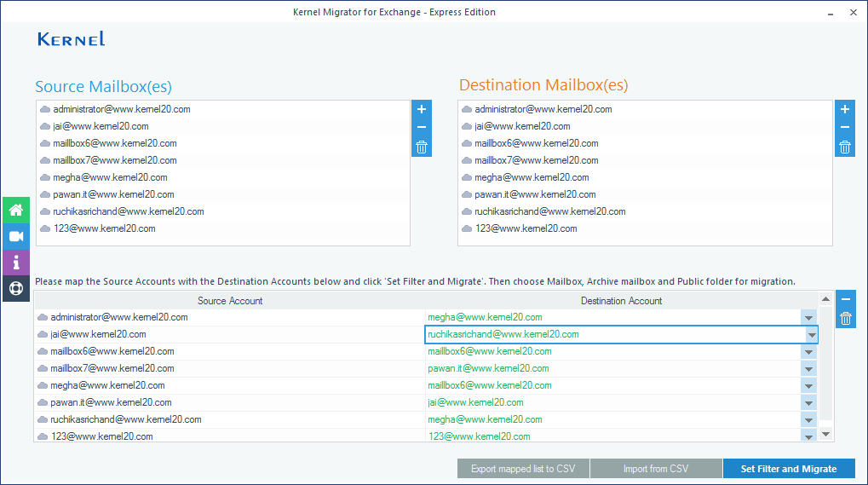Close the Kernel Migrator window
Screen dimensions: 868x485
coord(853,12)
